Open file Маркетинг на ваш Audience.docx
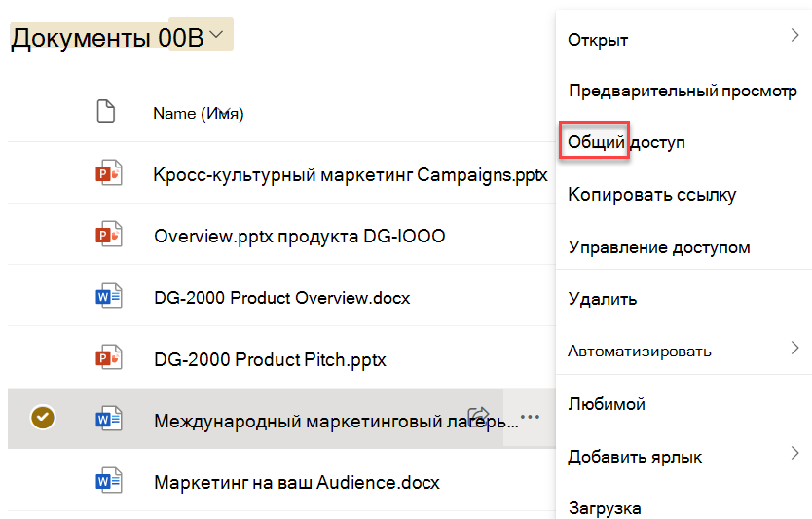 pos(297,483)
